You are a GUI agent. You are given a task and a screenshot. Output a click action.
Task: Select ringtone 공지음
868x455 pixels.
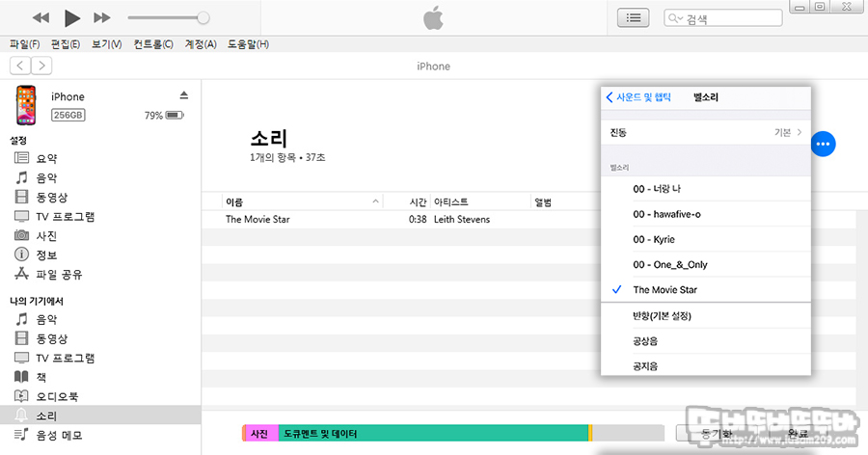coord(706,365)
